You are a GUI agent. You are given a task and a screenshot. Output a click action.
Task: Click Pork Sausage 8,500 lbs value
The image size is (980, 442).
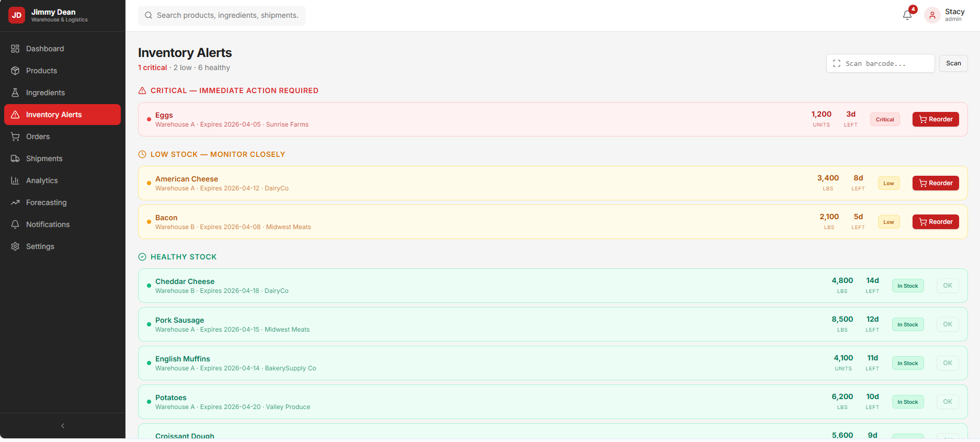coord(842,319)
